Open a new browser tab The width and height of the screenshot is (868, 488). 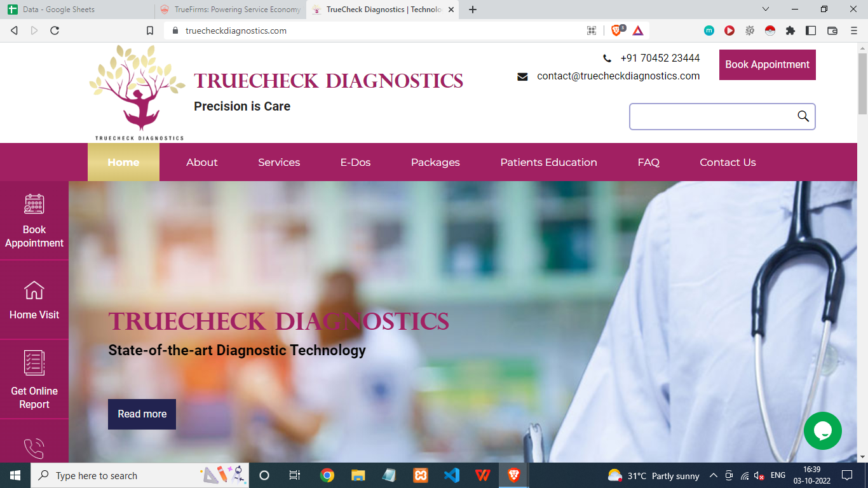[x=473, y=10]
